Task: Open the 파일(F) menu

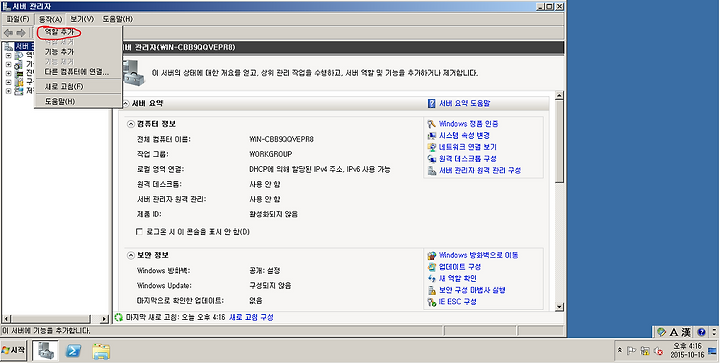Action: 18,19
